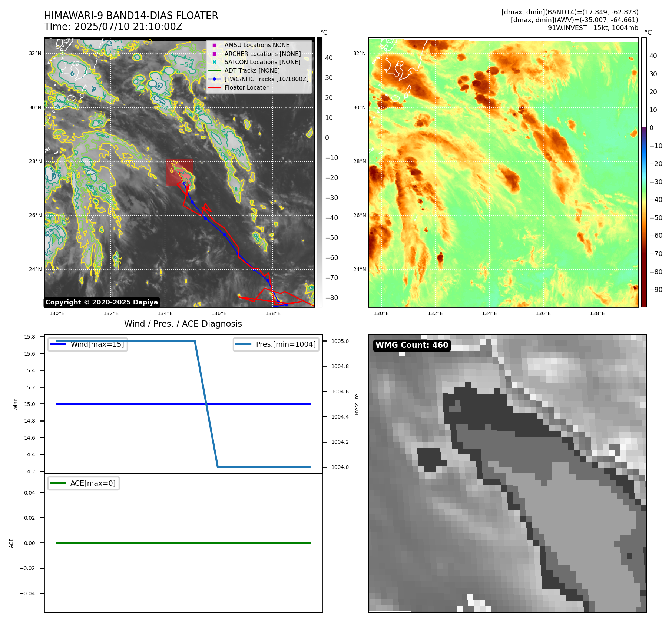Click the SATCON Locations cyan x marker
Viewport: 672px width, 626px height.
[214, 62]
